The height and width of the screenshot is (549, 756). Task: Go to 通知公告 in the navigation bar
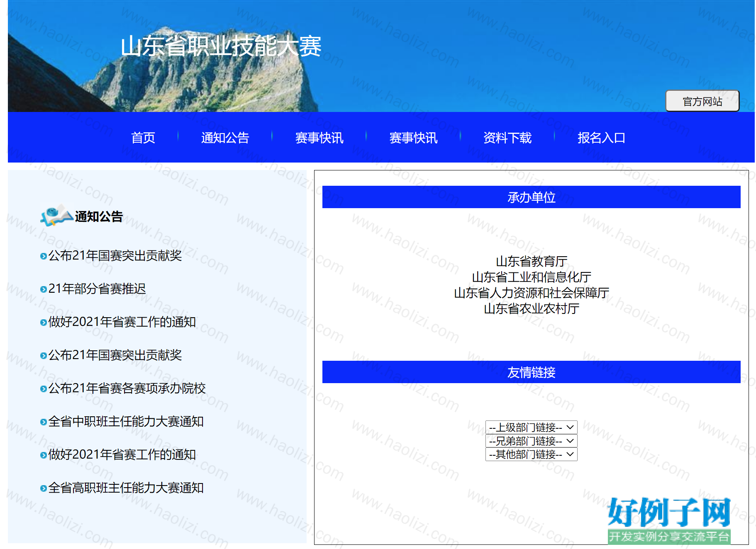pyautogui.click(x=225, y=138)
